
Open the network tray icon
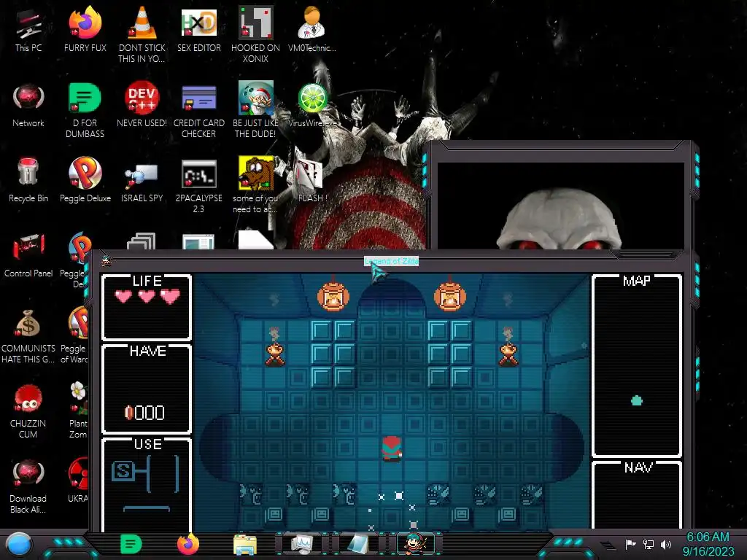click(649, 544)
